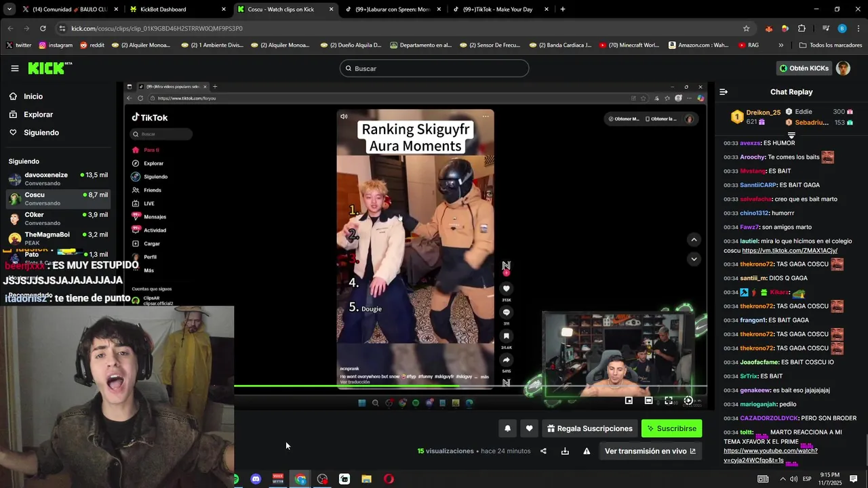This screenshot has width=868, height=488.
Task: Open the Kick hamburger sidebar menu
Action: coord(14,68)
